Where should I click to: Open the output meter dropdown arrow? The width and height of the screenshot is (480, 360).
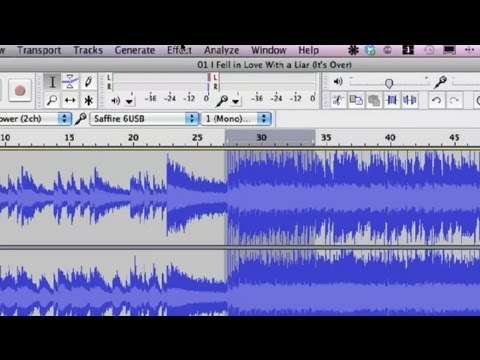point(129,101)
